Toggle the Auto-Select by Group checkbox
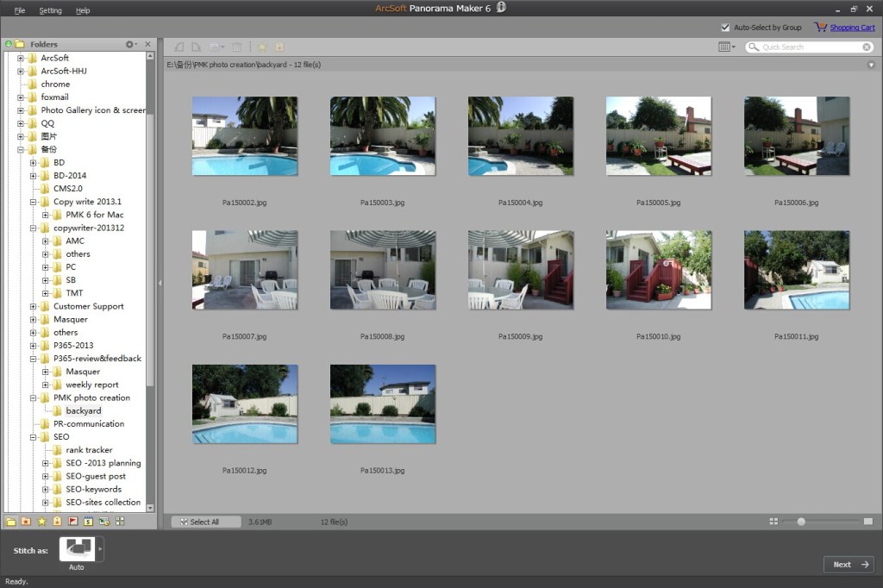883x588 pixels. click(x=727, y=27)
